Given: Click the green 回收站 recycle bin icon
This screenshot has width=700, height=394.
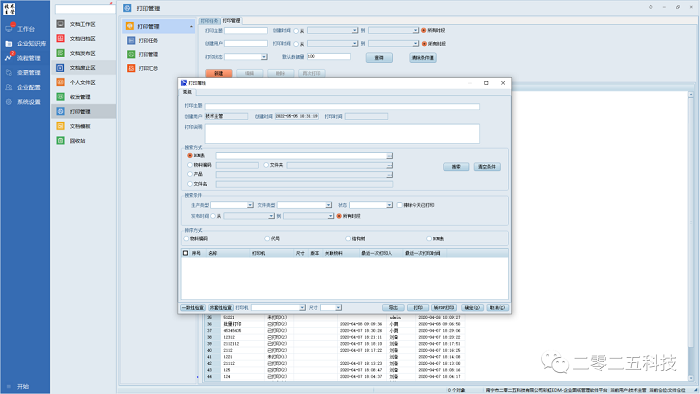Looking at the screenshot, I should (61, 141).
